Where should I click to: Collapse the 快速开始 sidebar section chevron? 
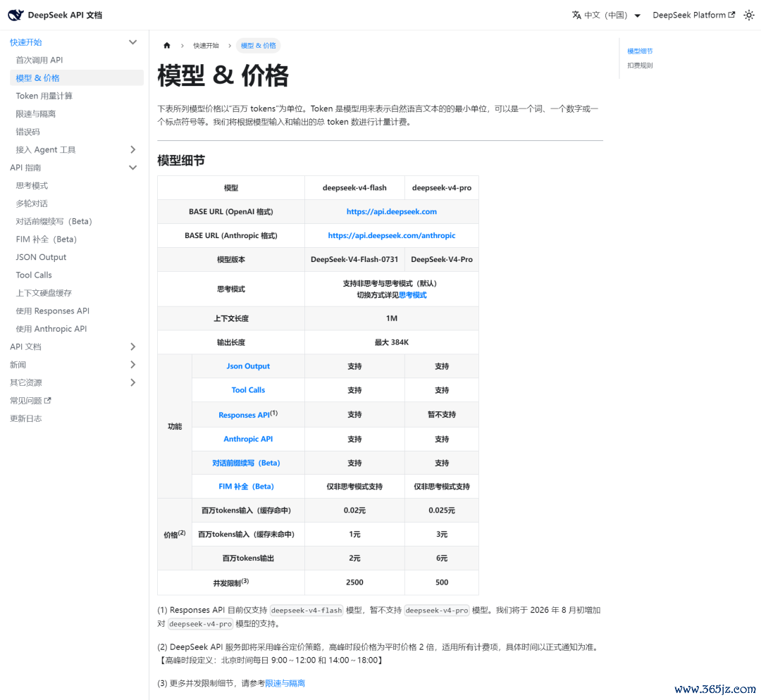pos(132,42)
